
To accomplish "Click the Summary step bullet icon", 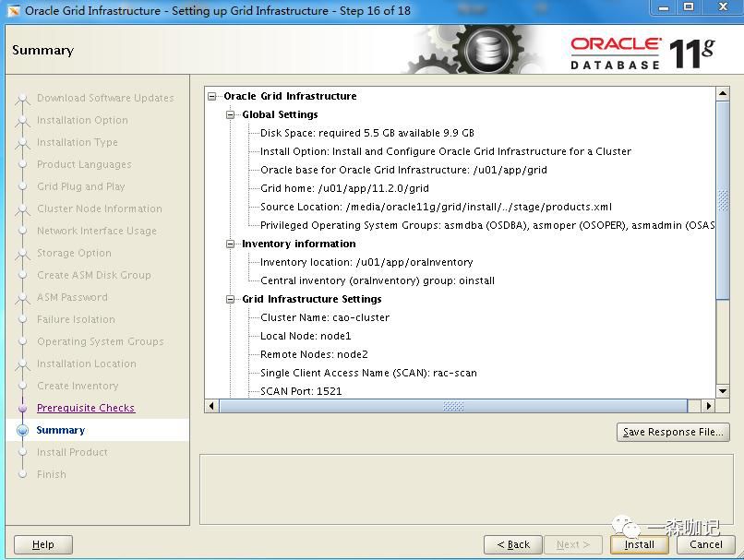I will [x=22, y=430].
